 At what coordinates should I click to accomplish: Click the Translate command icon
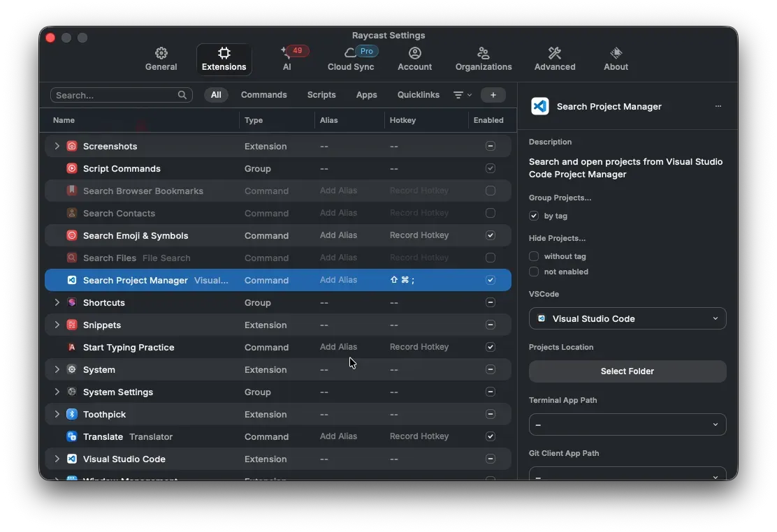pyautogui.click(x=72, y=436)
